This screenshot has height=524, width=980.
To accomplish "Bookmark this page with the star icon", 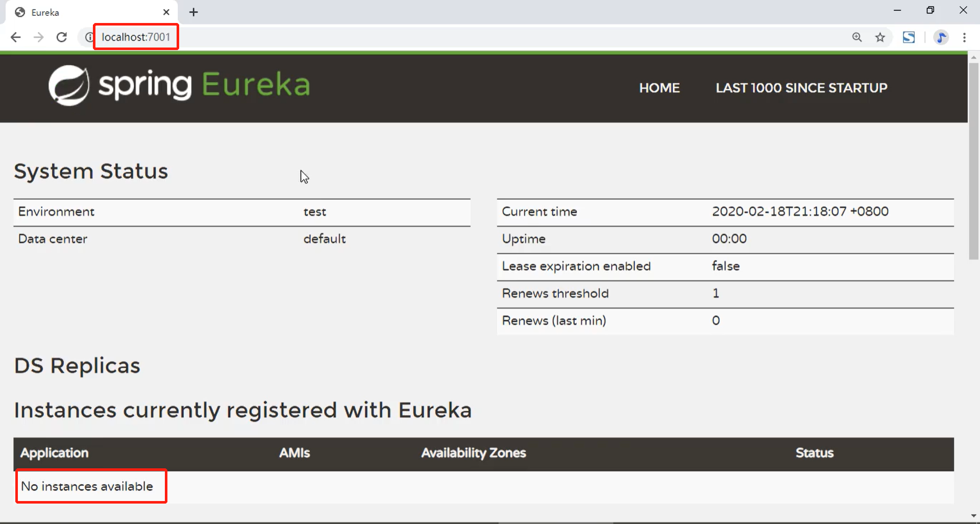I will pyautogui.click(x=880, y=37).
